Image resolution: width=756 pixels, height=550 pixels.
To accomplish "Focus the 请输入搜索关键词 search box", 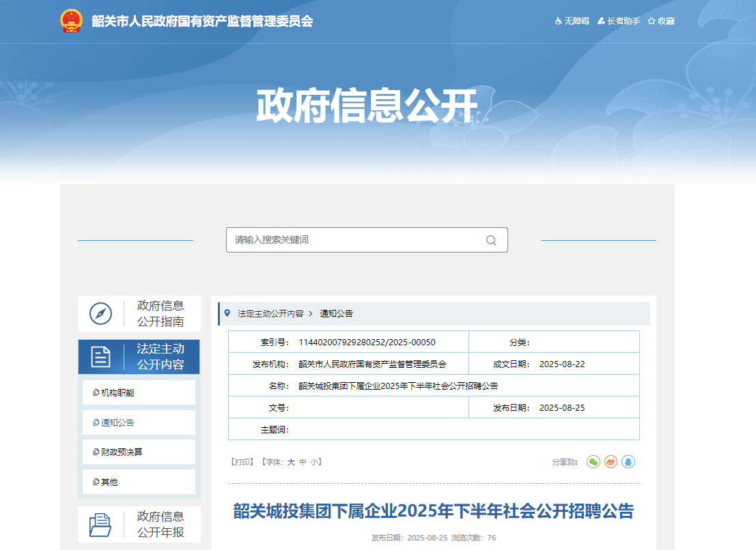I will [367, 240].
